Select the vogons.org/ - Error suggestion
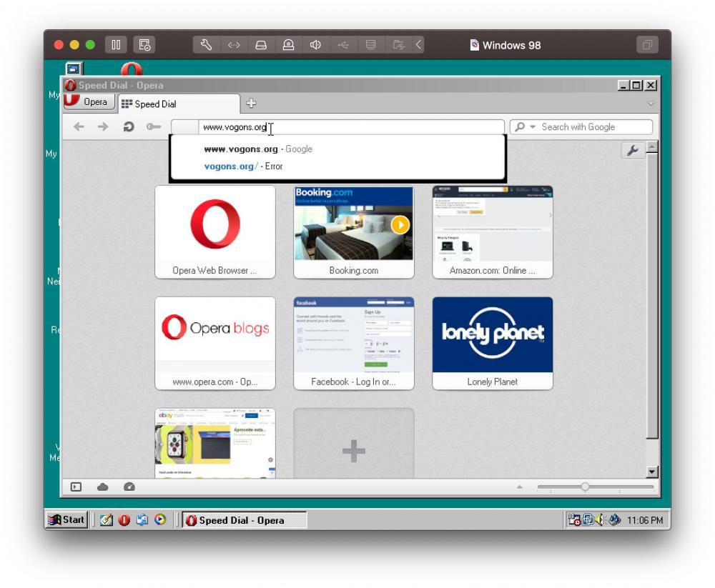The height and width of the screenshot is (588, 715). click(243, 166)
